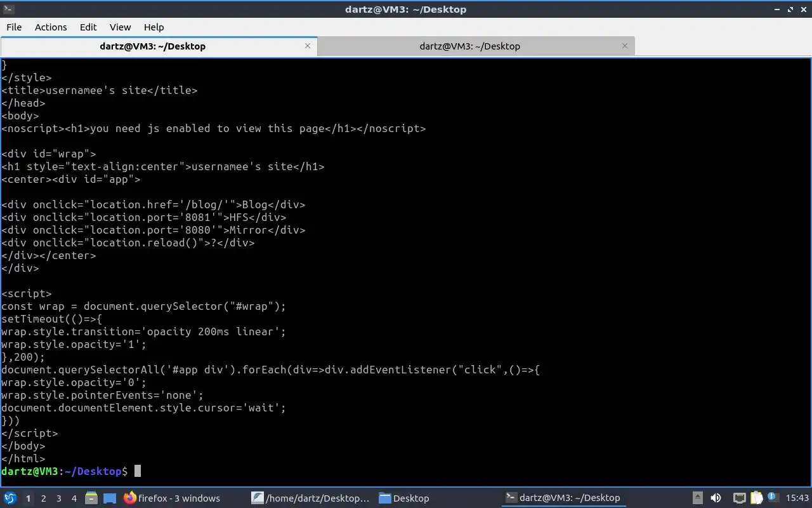Click the Blog div onclick line
This screenshot has width=812, height=508.
153,204
